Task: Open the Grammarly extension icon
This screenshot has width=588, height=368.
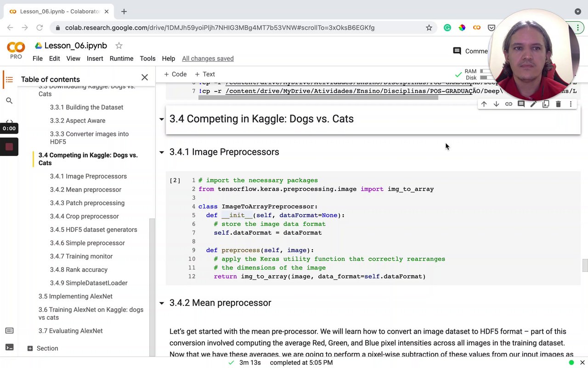Action: point(447,28)
